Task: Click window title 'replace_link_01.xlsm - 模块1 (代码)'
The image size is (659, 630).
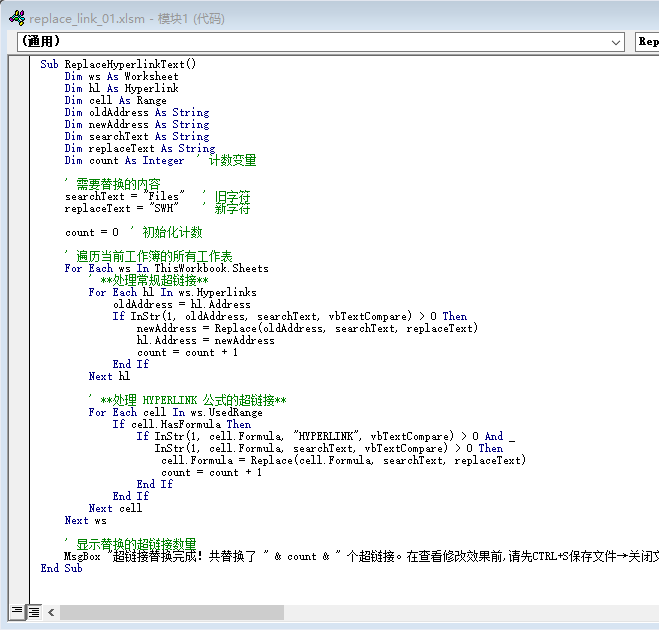Action: point(127,19)
